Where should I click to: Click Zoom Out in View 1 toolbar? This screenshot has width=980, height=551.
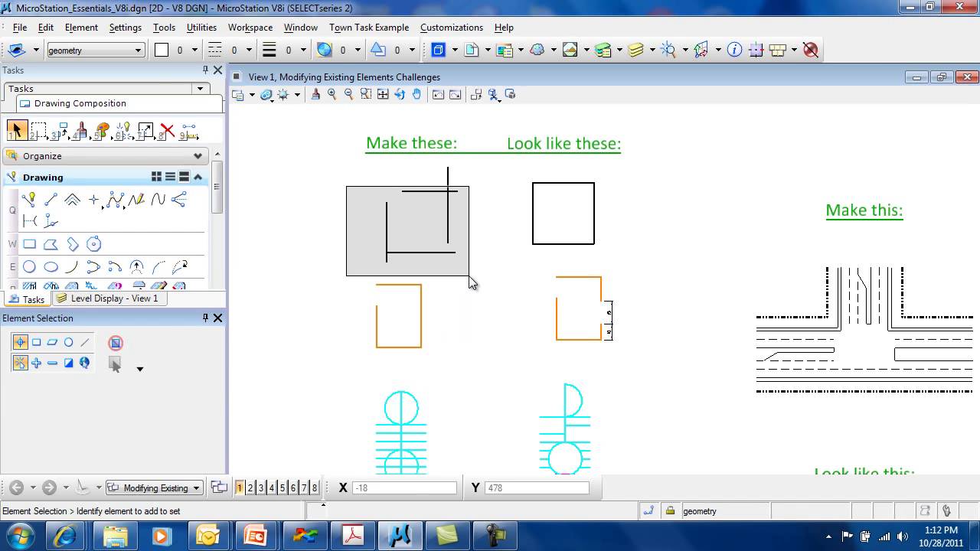(x=349, y=94)
